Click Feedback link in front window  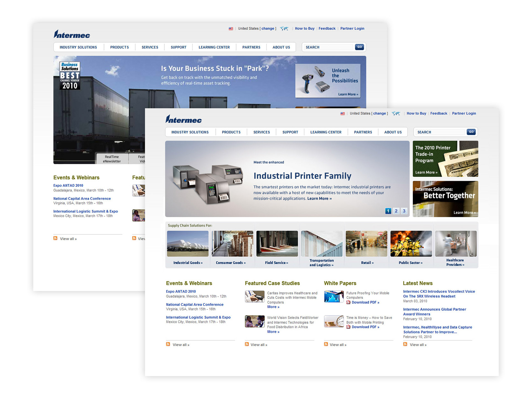click(439, 113)
